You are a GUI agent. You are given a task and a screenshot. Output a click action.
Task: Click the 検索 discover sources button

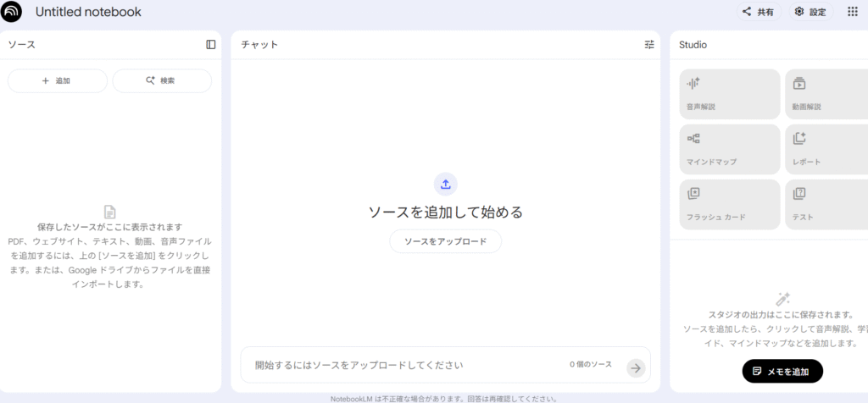point(161,80)
